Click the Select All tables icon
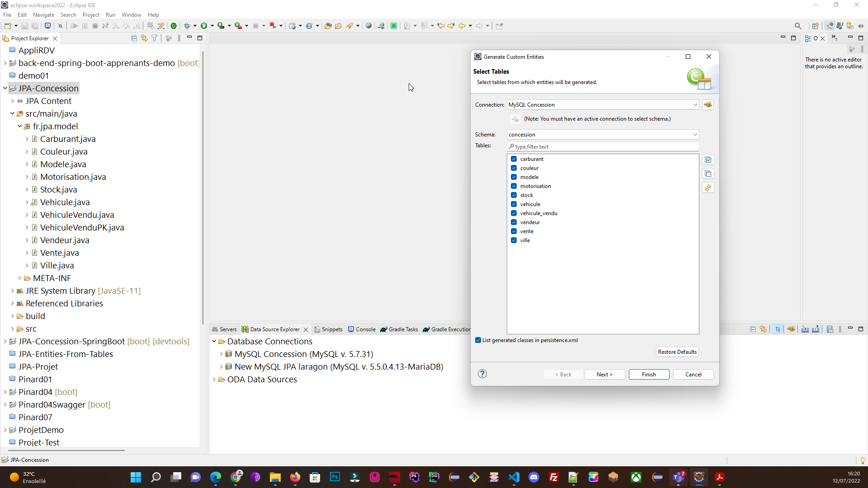Screen dimensions: 868x488 (708, 160)
